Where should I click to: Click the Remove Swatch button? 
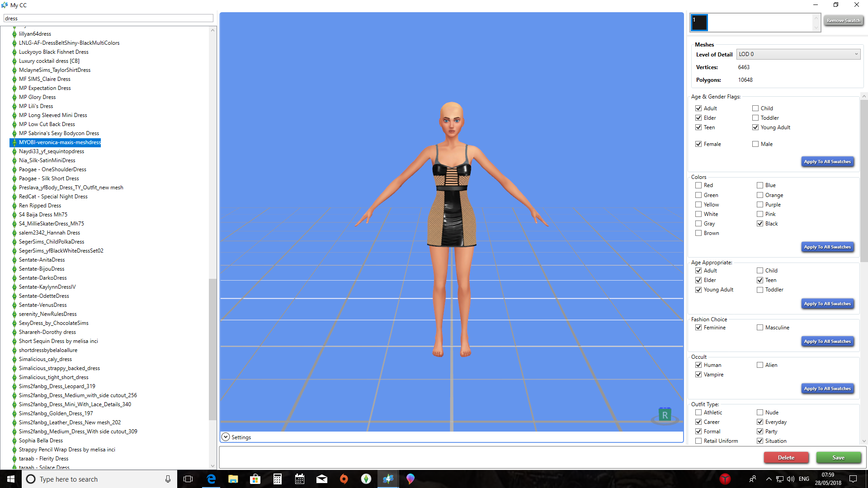coord(843,21)
